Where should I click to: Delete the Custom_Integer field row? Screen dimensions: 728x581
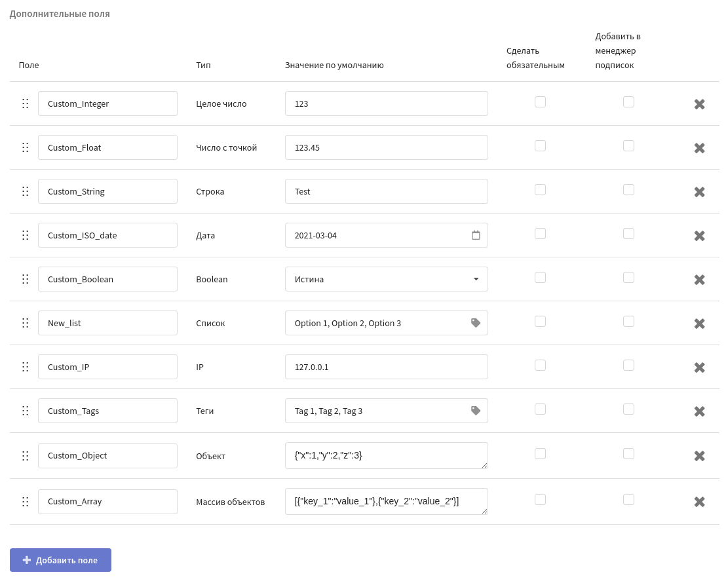(x=699, y=104)
